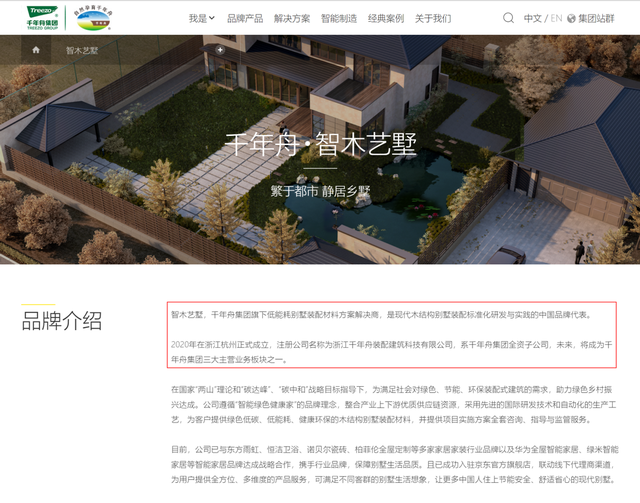640x503 pixels.
Task: Click the Treezo 千年舟集团 logo
Action: (x=42, y=18)
